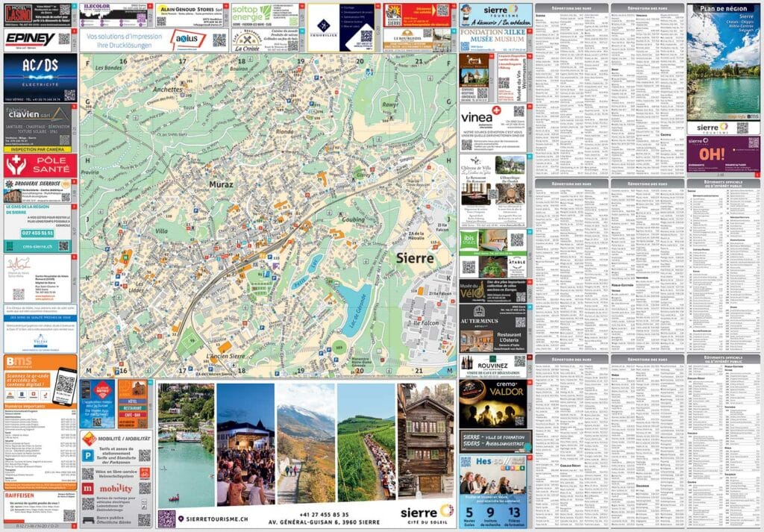Click the La Croisée restaurant logo
Viewport: 764px width, 532px height.
pos(246,41)
